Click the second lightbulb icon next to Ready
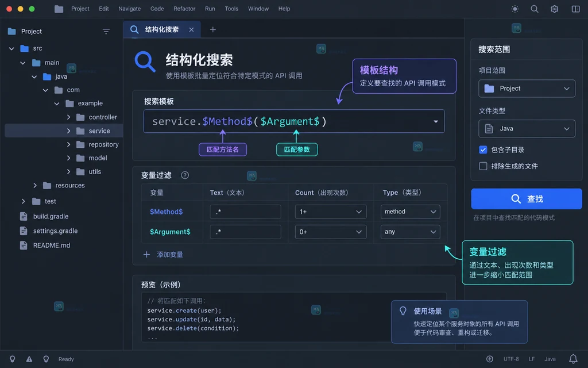The height and width of the screenshot is (368, 588). pos(46,359)
